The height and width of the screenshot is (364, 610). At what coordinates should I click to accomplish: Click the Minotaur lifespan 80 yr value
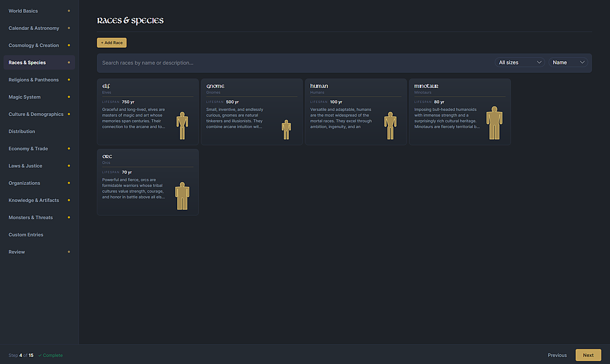pyautogui.click(x=439, y=102)
